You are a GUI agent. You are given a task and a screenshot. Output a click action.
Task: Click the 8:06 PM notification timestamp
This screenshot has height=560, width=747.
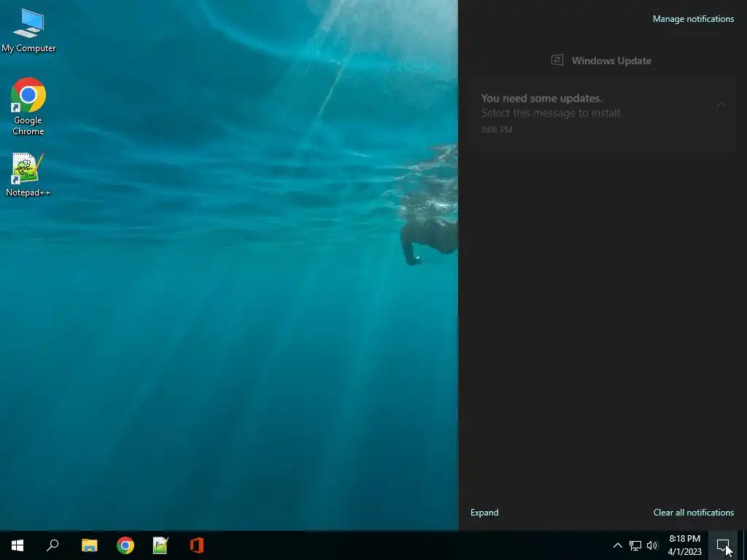tap(496, 130)
